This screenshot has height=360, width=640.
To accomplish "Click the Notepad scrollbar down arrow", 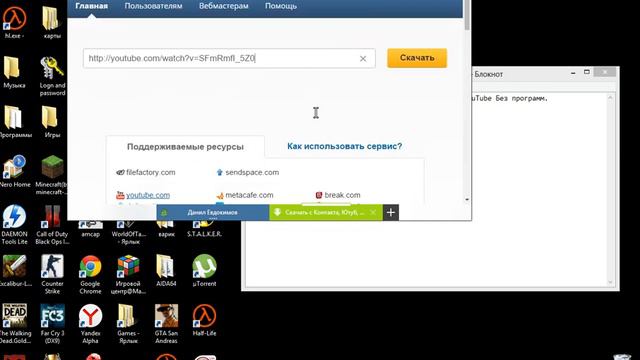I will 611,282.
